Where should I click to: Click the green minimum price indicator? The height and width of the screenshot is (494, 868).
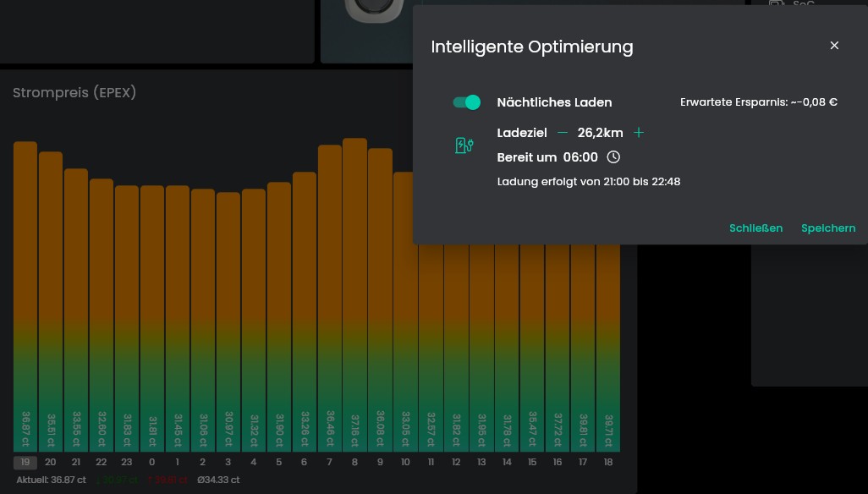click(x=118, y=480)
